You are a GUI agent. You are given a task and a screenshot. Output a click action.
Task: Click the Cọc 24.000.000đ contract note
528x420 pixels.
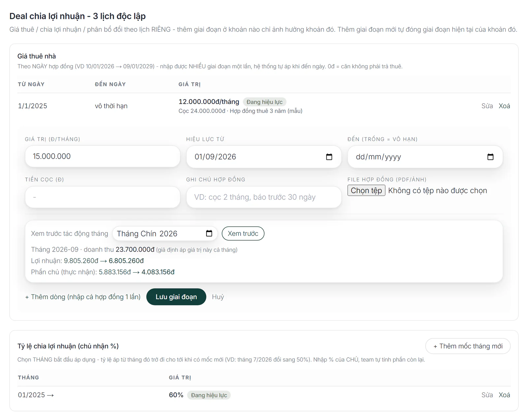click(241, 111)
